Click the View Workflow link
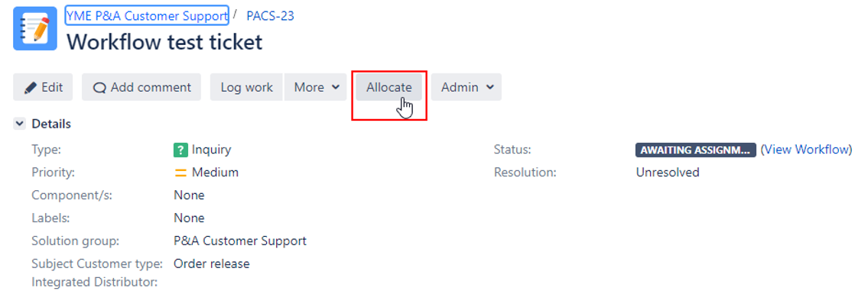 click(x=806, y=150)
